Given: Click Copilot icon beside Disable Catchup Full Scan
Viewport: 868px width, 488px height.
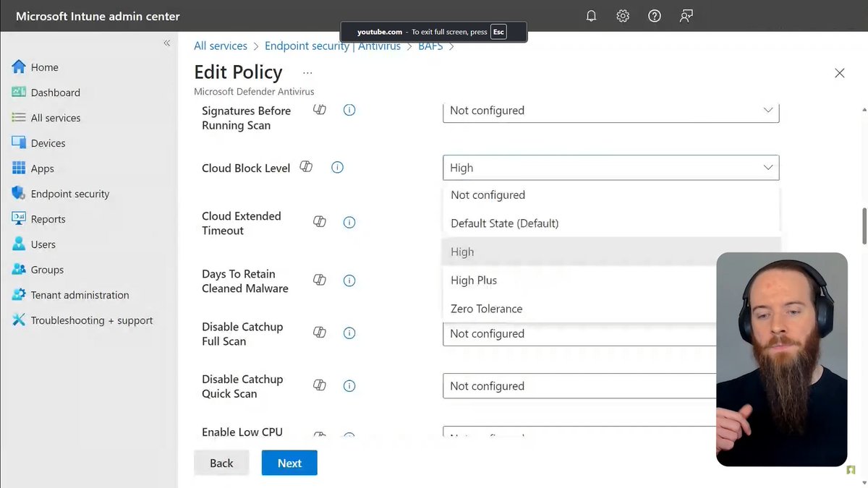Looking at the screenshot, I should tap(320, 333).
